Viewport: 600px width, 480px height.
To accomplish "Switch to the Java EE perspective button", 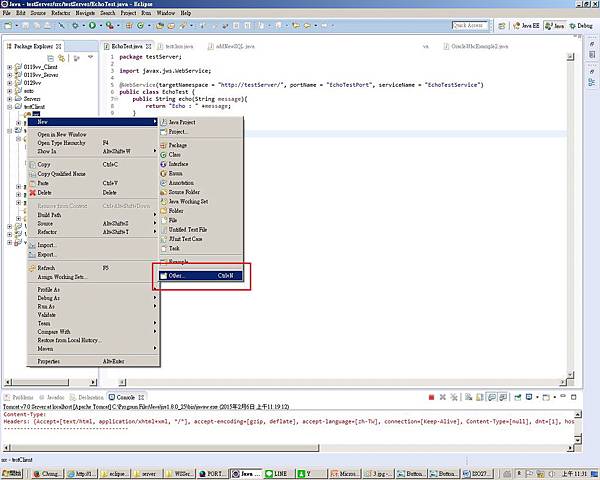I will click(526, 26).
